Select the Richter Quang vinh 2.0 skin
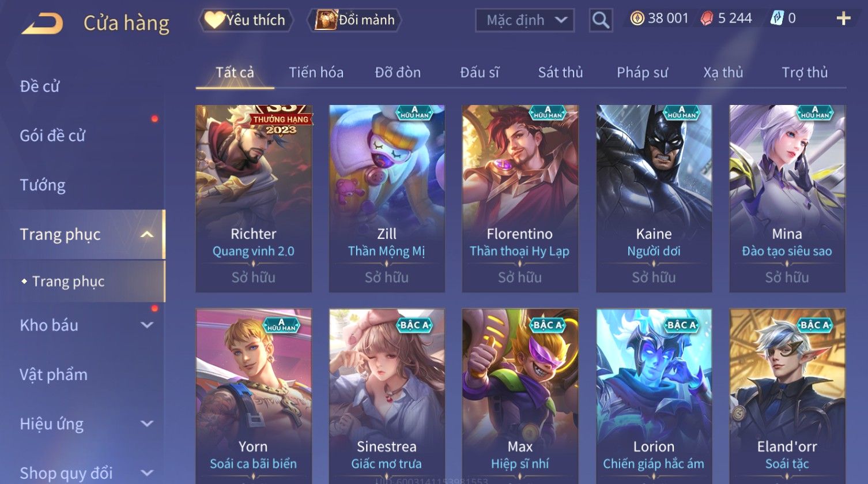868x484 pixels. click(254, 198)
